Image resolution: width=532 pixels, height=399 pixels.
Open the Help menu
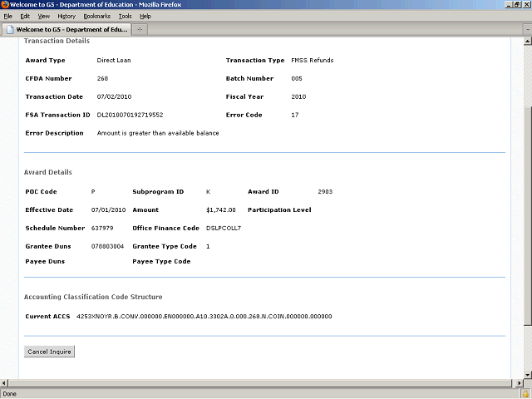(145, 16)
